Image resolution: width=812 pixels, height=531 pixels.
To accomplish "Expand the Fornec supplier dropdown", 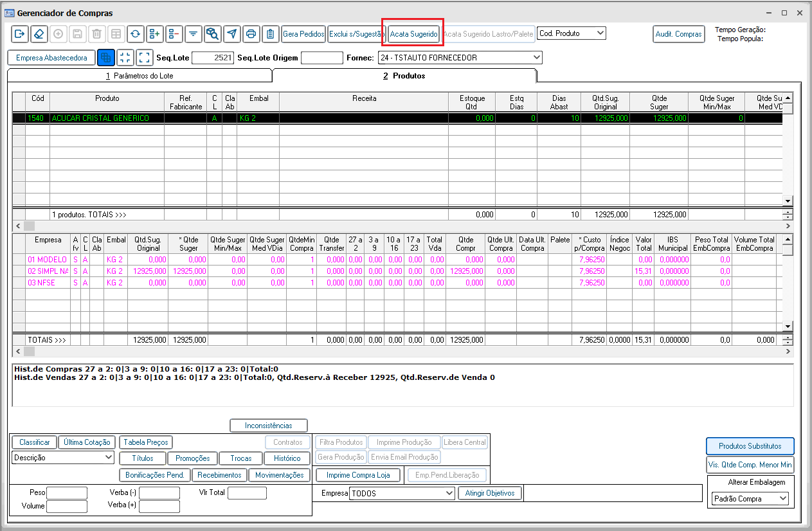I will [x=460, y=58].
